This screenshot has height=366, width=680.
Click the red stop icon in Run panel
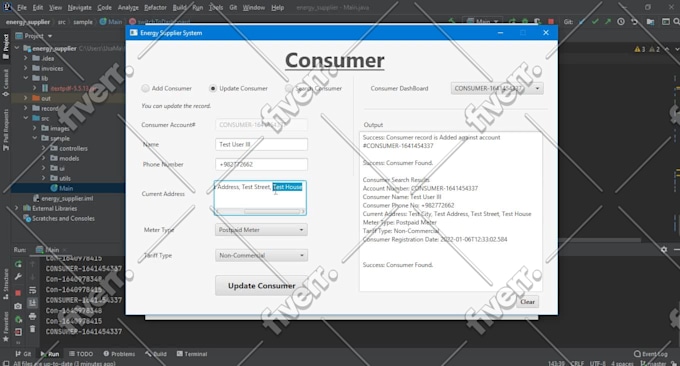[18, 293]
